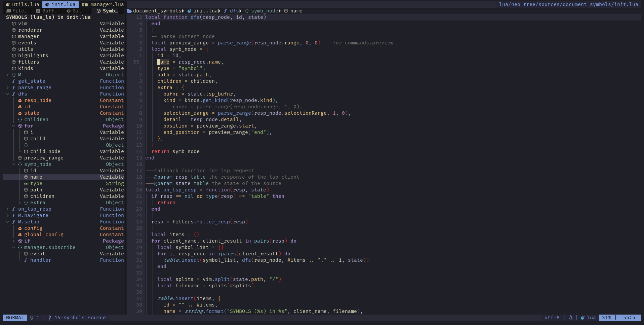Click the Constant warning icon beside state
This screenshot has height=325, width=644.
(x=21, y=113)
